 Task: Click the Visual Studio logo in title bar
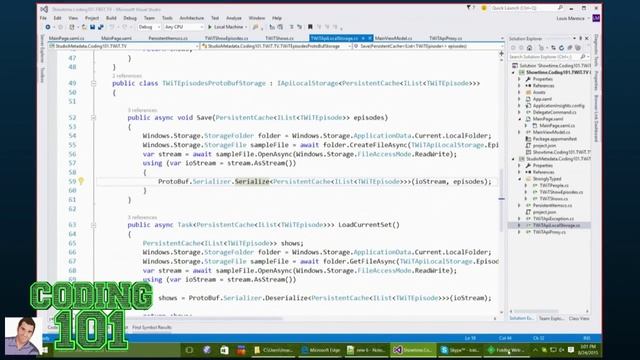[44, 9]
